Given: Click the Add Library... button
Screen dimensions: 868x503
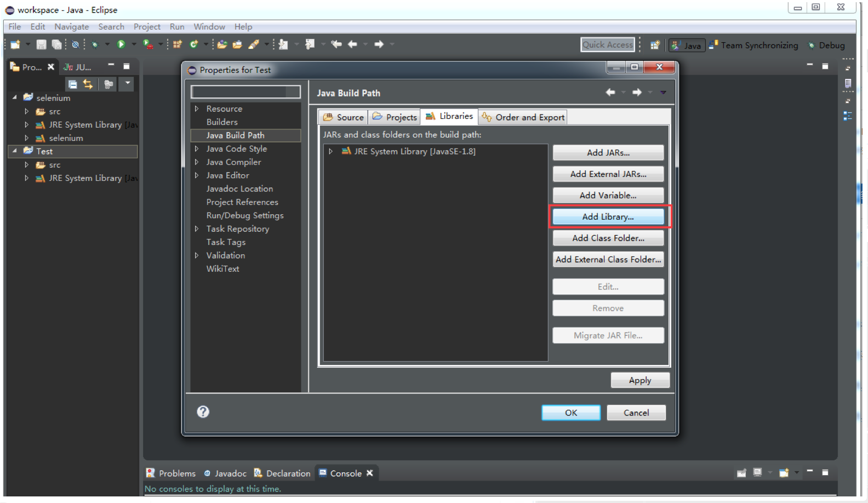Looking at the screenshot, I should pos(608,217).
